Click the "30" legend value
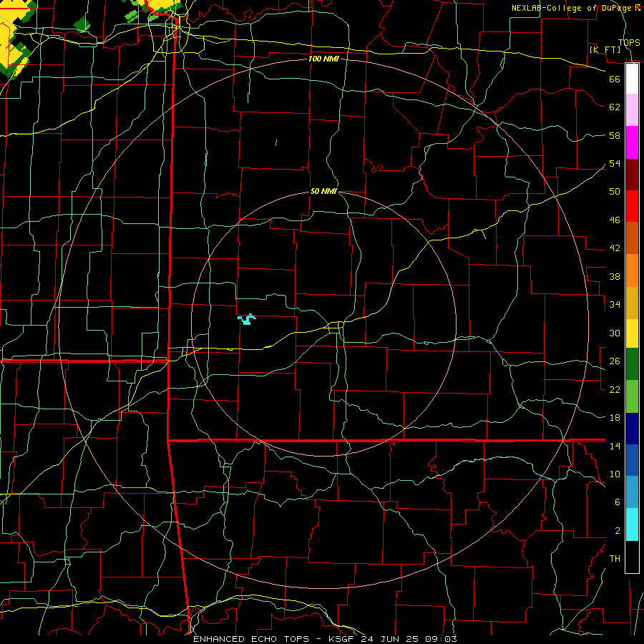Screen dimensions: 644x644 [x=615, y=333]
